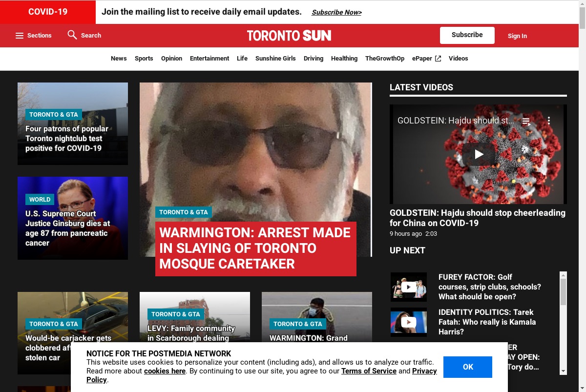Open the Entertainment section
This screenshot has width=586, height=392.
click(209, 59)
